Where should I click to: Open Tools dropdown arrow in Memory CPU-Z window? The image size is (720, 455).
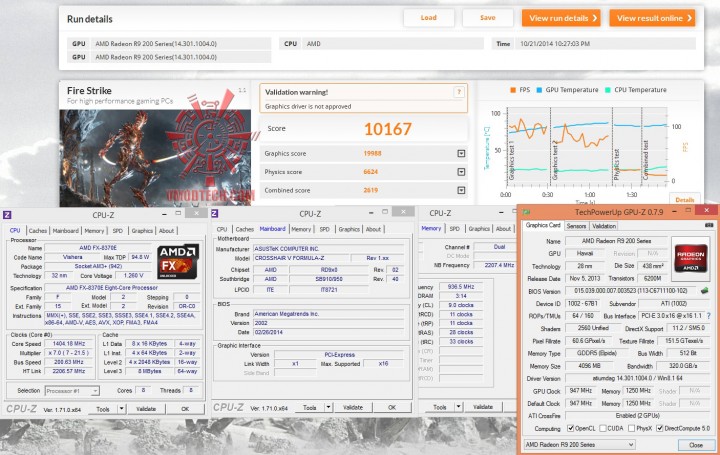pyautogui.click(x=458, y=407)
